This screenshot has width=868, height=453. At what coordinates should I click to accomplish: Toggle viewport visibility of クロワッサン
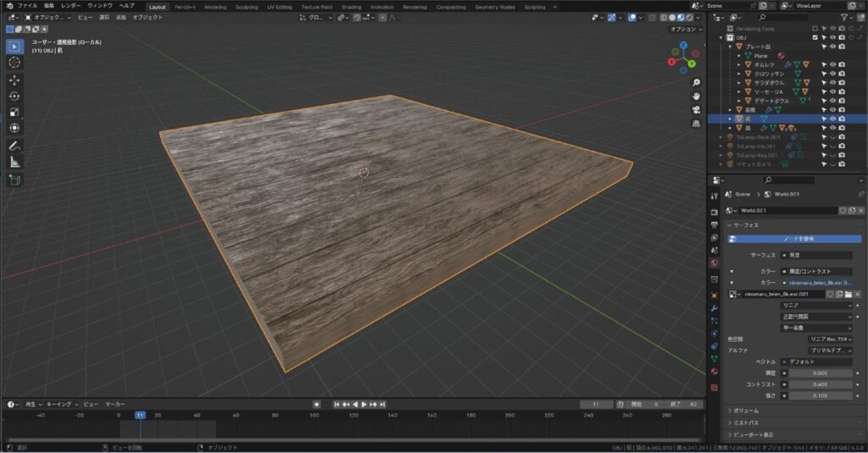832,74
